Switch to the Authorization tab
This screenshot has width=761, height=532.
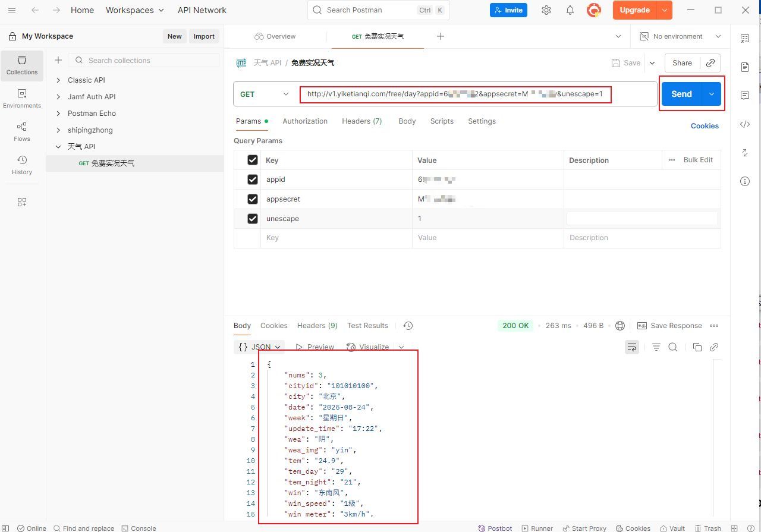click(x=305, y=121)
